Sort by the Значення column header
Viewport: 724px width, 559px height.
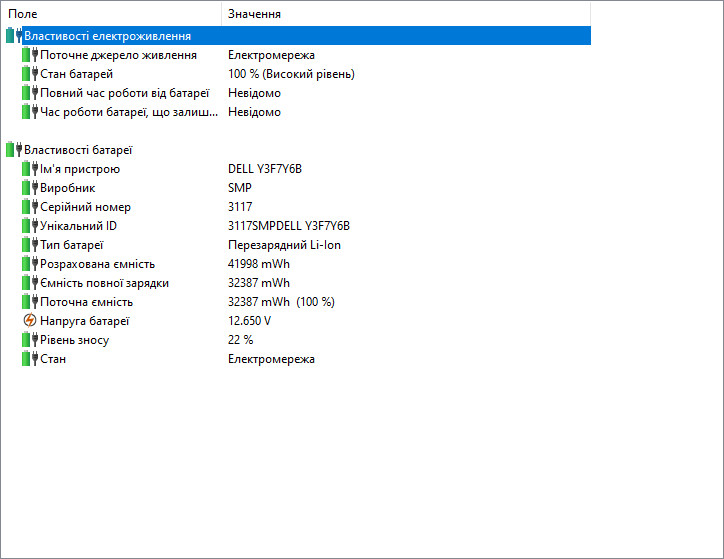400,14
